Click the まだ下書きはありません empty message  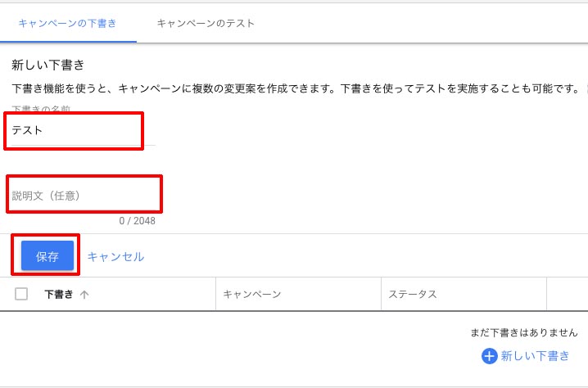[524, 332]
